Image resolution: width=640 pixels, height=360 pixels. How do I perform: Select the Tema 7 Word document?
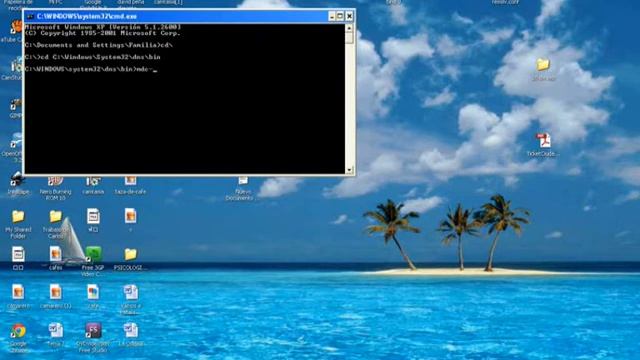tap(56, 335)
